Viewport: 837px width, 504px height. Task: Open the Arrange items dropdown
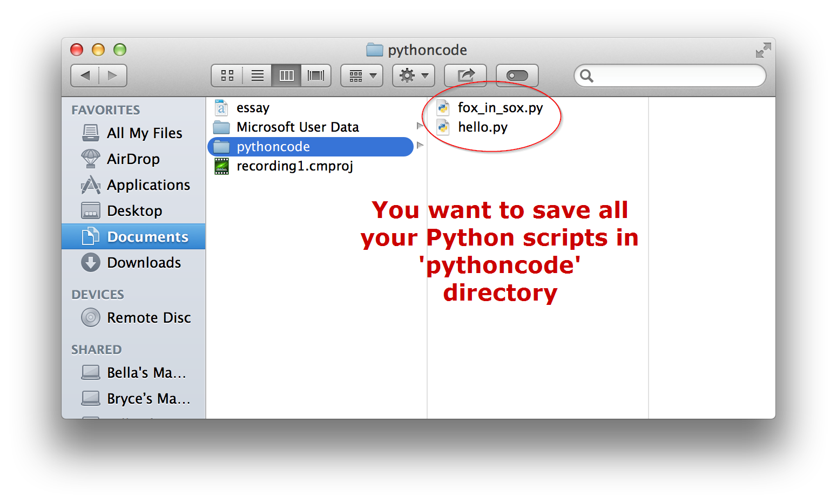tap(362, 76)
